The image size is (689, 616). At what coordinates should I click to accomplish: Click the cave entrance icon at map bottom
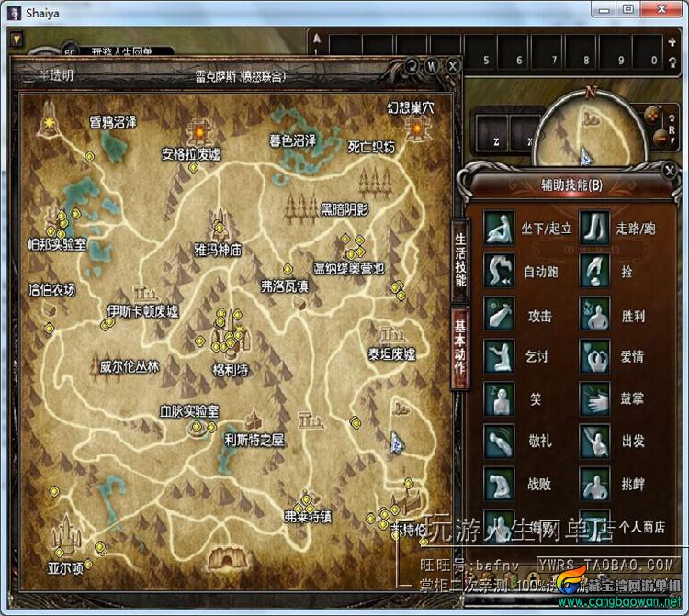tap(228, 557)
